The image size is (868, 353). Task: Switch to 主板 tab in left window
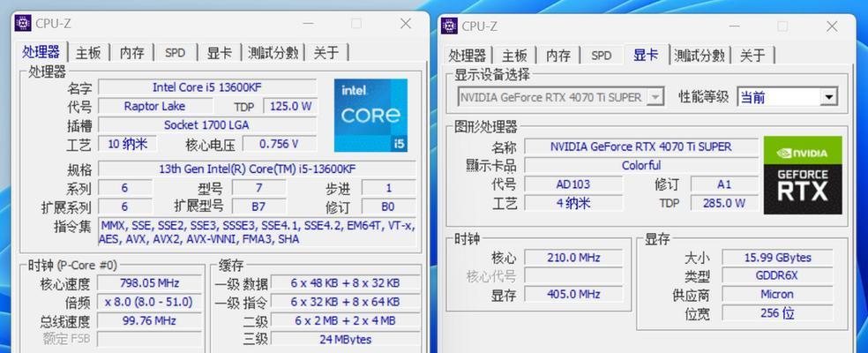pyautogui.click(x=88, y=53)
